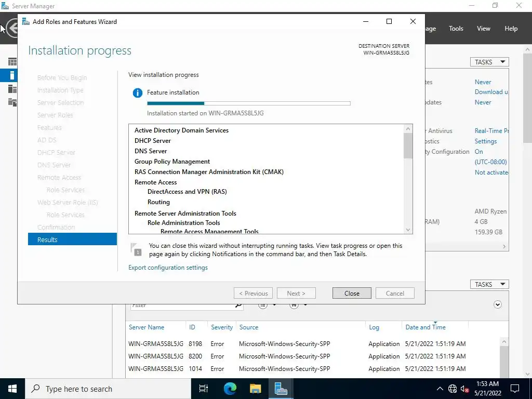The image size is (532, 399).
Task: Click DirectAccess and VPN (RAS) entry
Action: tap(187, 192)
